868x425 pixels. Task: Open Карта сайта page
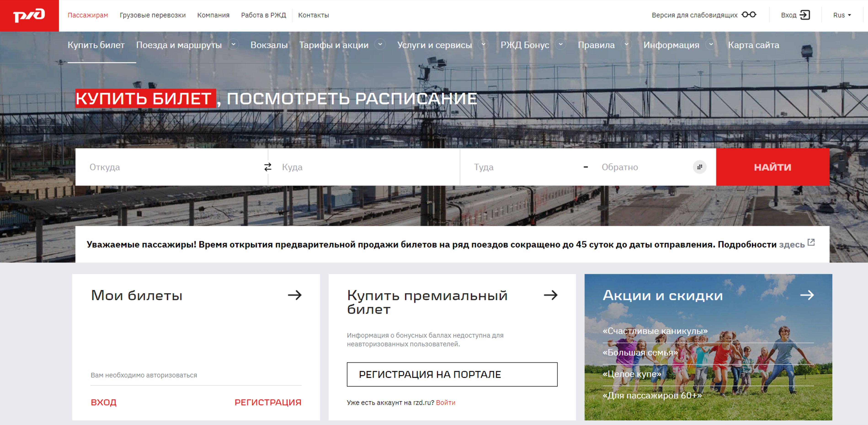click(754, 45)
